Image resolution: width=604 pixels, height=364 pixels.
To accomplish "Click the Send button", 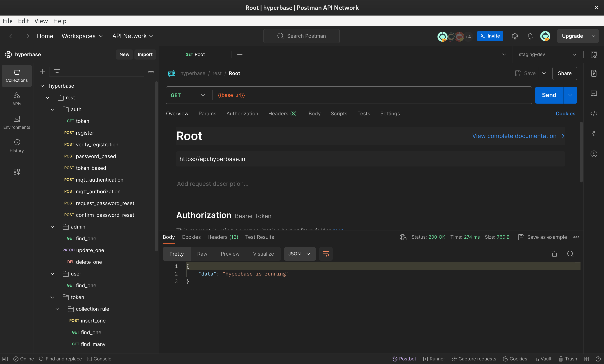I will [549, 95].
